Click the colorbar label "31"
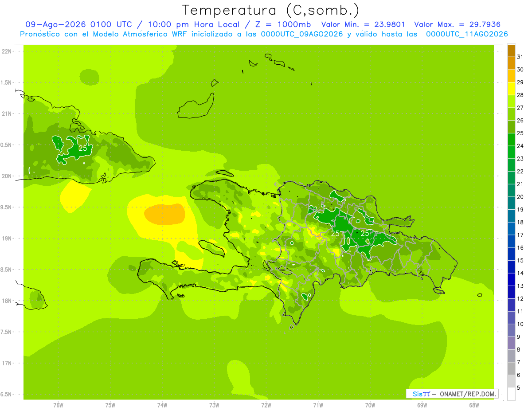Image resolution: width=532 pixels, height=411 pixels. (x=520, y=57)
